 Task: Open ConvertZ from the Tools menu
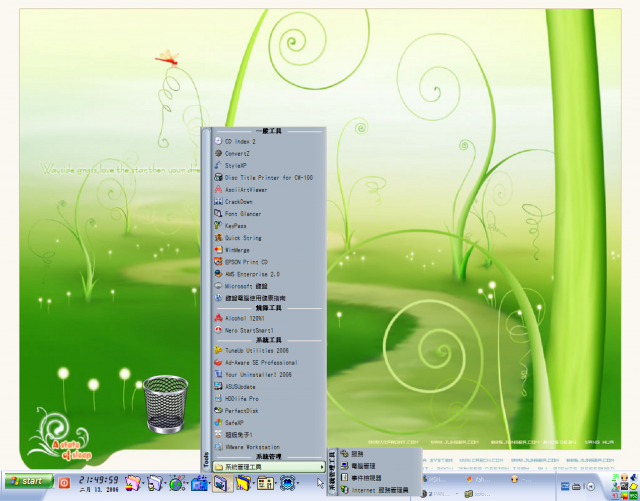(269, 154)
